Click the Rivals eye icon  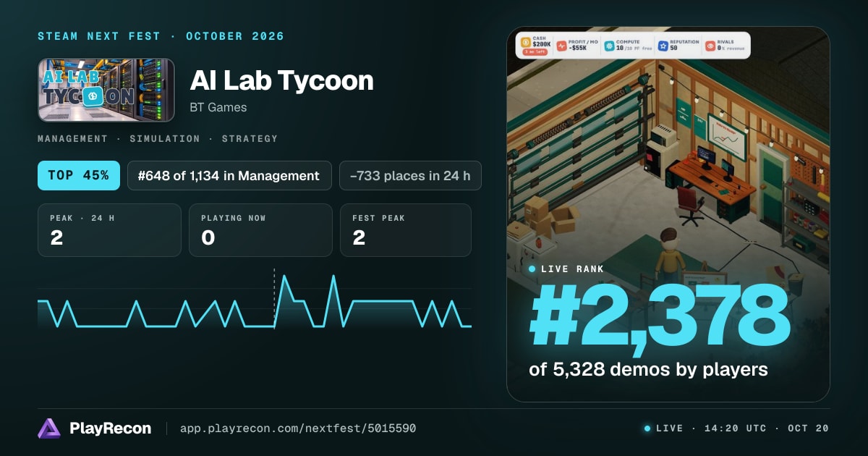coord(710,46)
